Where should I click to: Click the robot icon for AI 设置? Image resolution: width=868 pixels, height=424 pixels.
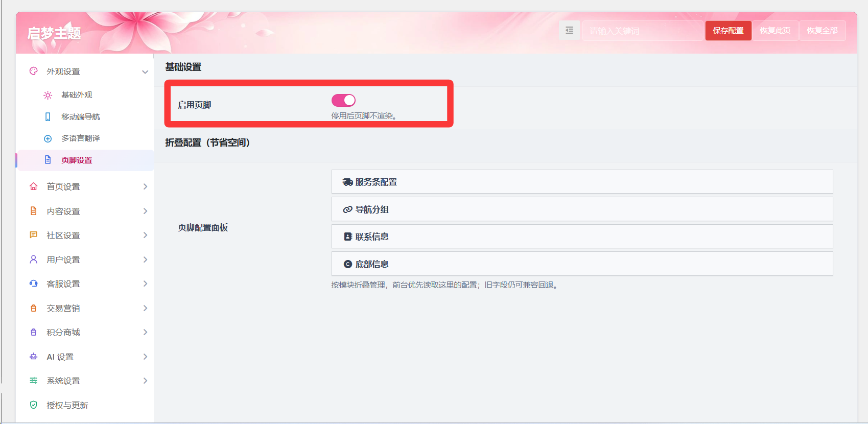(34, 357)
